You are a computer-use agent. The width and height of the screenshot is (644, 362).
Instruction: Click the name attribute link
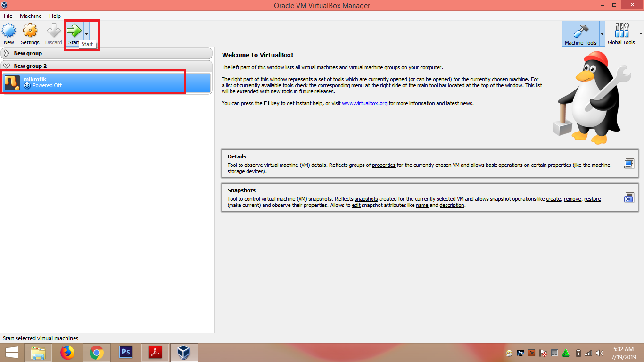[422, 205]
